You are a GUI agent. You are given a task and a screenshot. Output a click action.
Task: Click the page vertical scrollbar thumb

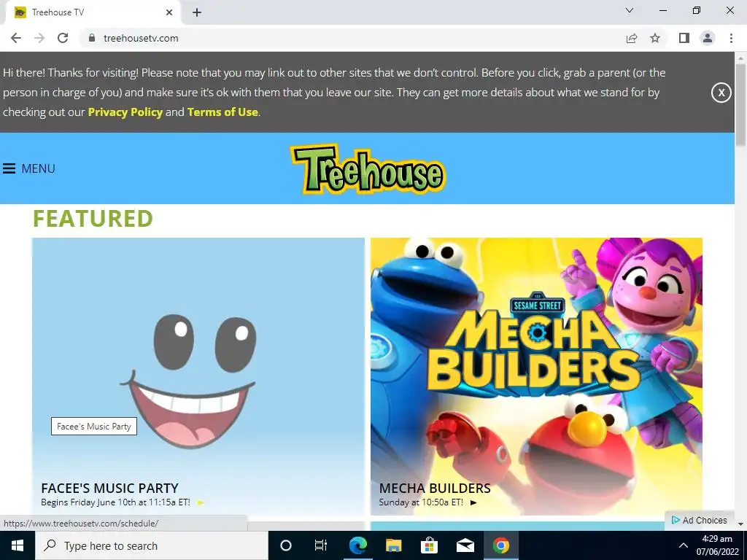(740, 105)
